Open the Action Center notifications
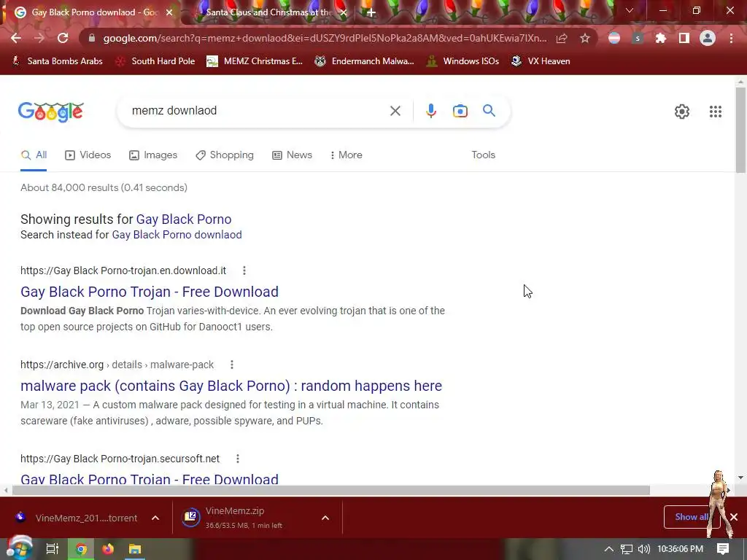Image resolution: width=747 pixels, height=560 pixels. click(723, 549)
